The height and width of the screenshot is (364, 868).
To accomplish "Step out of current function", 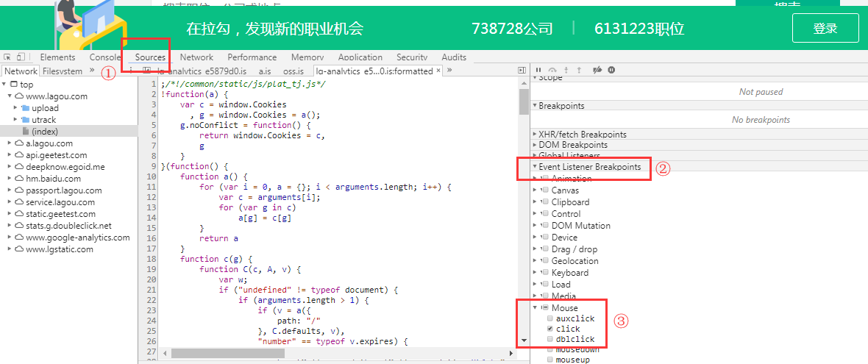I will [x=579, y=71].
